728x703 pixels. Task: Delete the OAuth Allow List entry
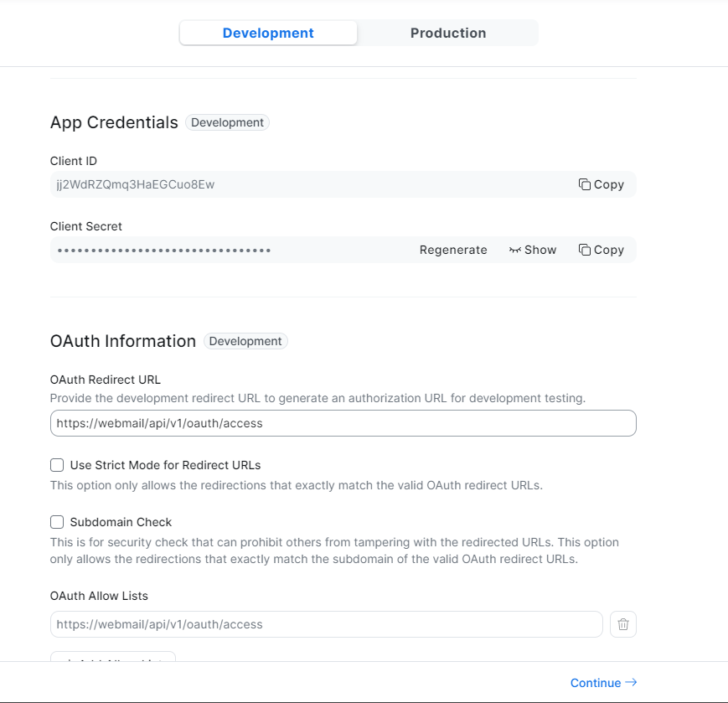point(623,624)
